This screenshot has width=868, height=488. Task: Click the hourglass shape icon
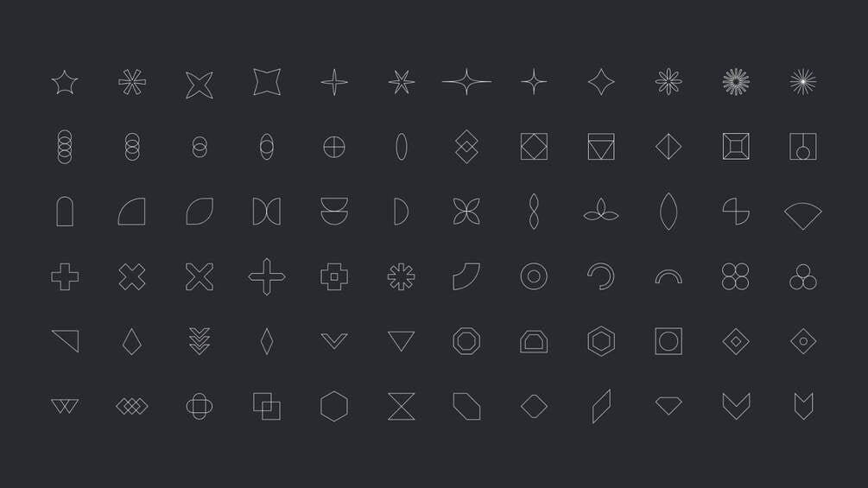(402, 407)
